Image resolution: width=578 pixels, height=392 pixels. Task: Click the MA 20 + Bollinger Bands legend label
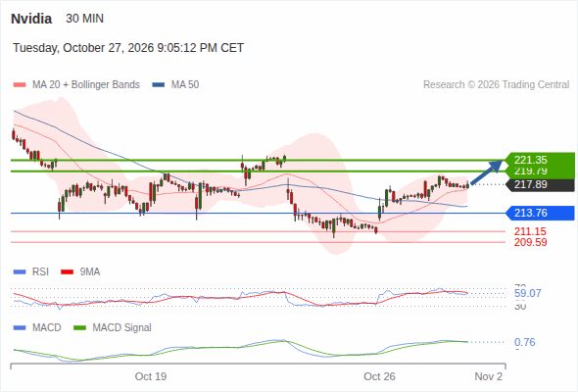tap(86, 85)
